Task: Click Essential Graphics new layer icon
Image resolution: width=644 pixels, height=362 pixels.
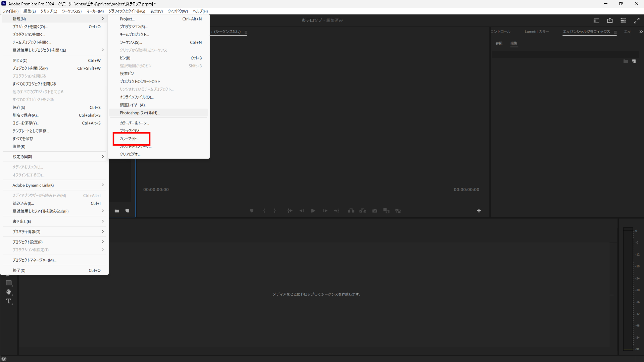Action: coord(634,61)
